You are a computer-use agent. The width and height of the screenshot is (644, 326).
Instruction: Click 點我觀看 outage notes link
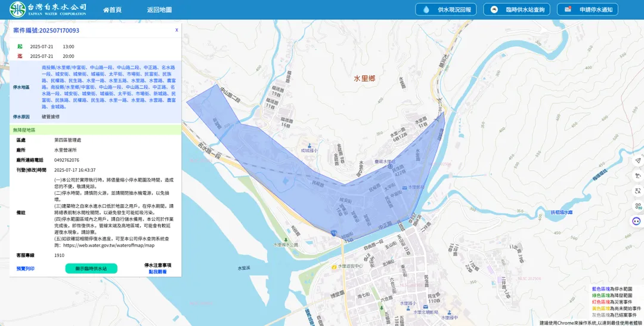pos(157,272)
